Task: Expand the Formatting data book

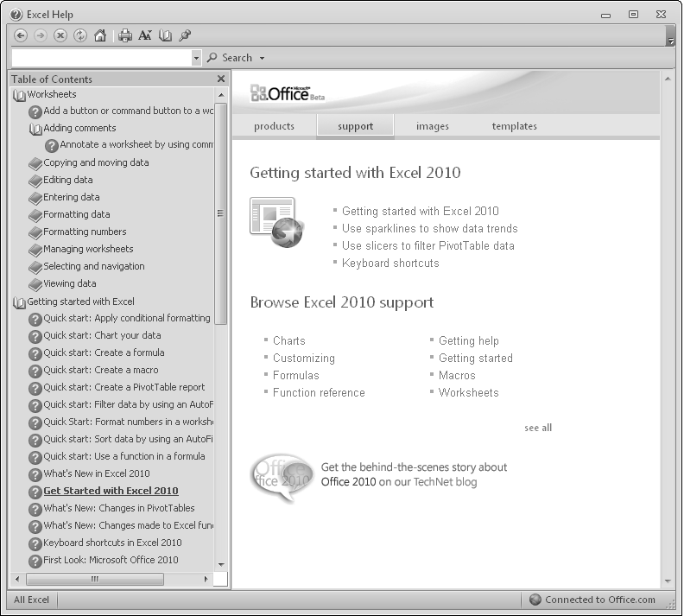Action: [x=35, y=215]
